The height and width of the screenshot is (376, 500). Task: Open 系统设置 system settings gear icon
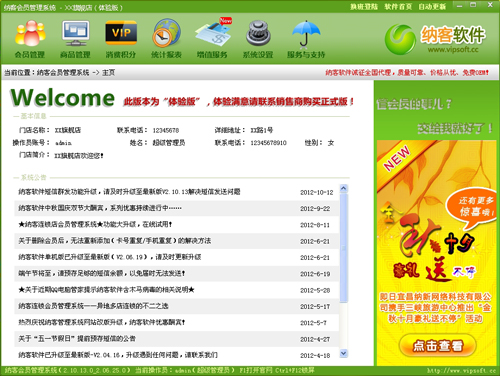(258, 39)
